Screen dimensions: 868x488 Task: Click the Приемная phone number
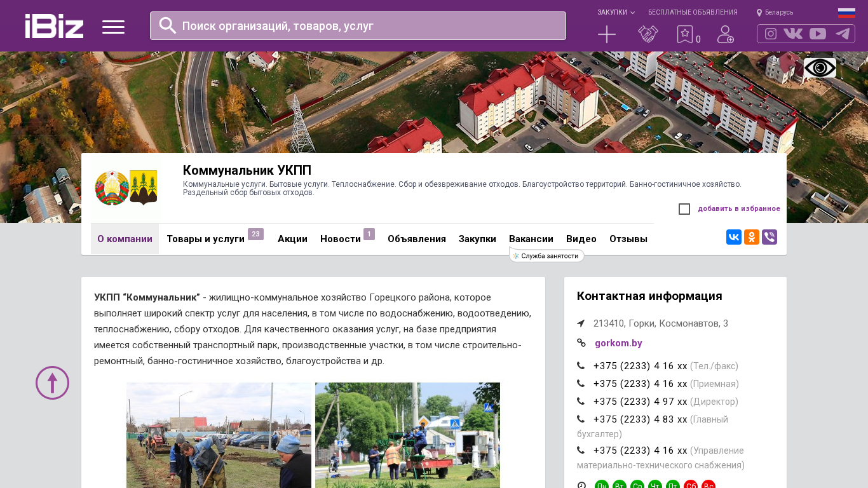click(x=641, y=384)
